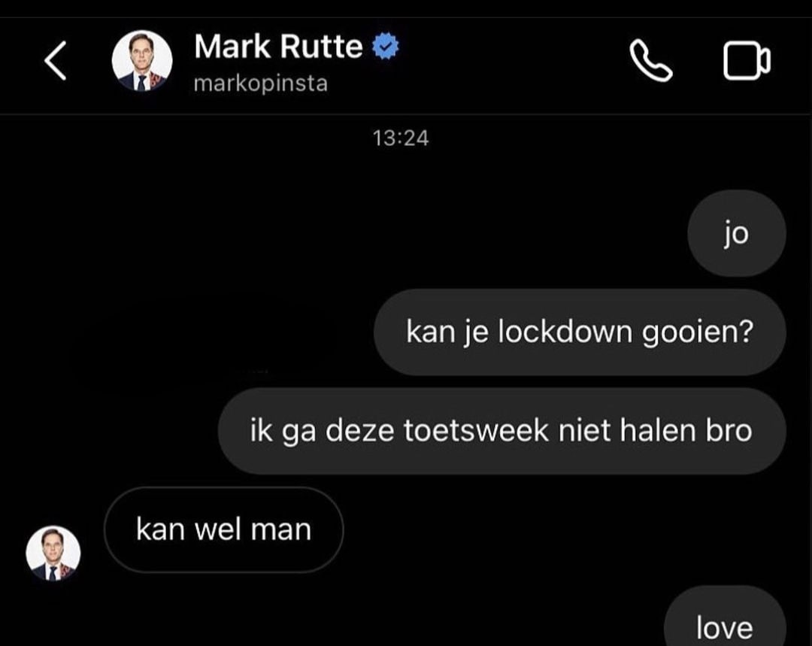Screen dimensions: 812x646
Task: Select the received 'kan wel man' bubble
Action: (224, 529)
